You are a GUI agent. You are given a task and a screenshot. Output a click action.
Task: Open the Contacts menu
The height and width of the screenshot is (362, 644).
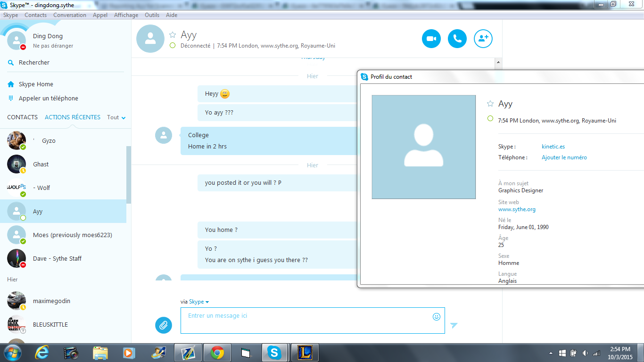pos(36,15)
